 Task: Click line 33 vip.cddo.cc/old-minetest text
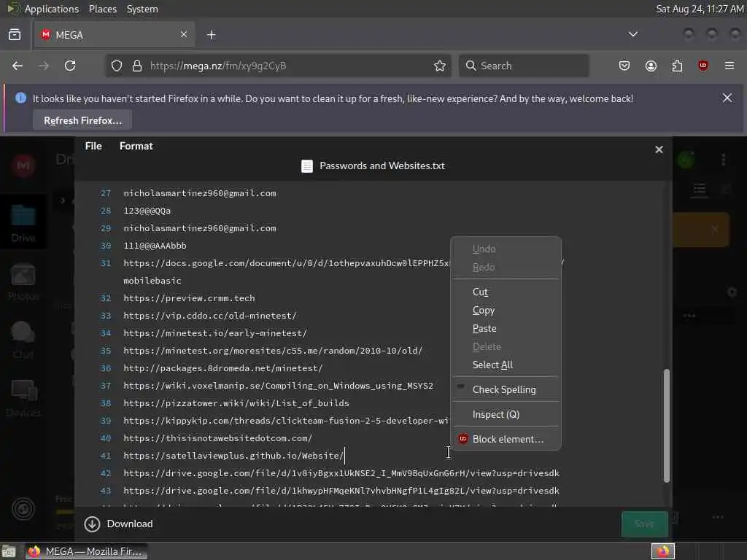click(210, 316)
